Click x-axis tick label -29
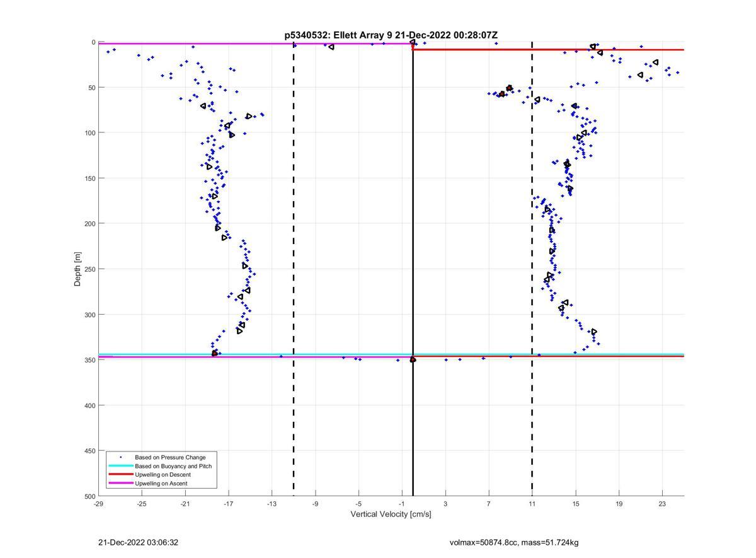The width and height of the screenshot is (756, 558). (98, 504)
